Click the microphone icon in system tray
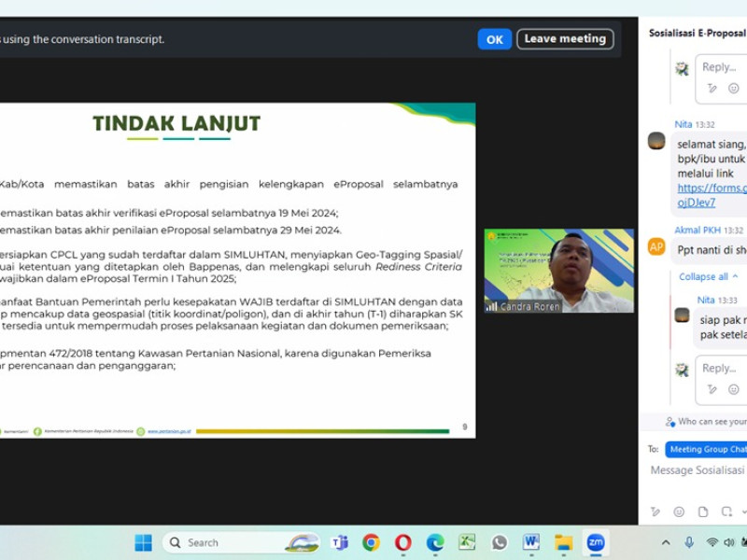The height and width of the screenshot is (560, 747). pyautogui.click(x=689, y=542)
